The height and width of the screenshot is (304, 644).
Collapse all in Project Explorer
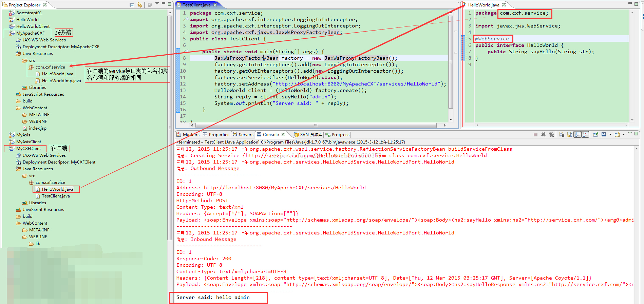(132, 5)
